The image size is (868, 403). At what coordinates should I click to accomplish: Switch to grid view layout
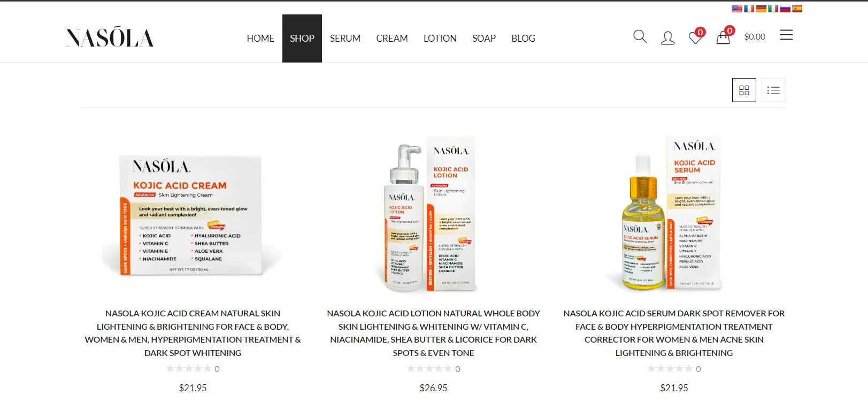point(744,90)
